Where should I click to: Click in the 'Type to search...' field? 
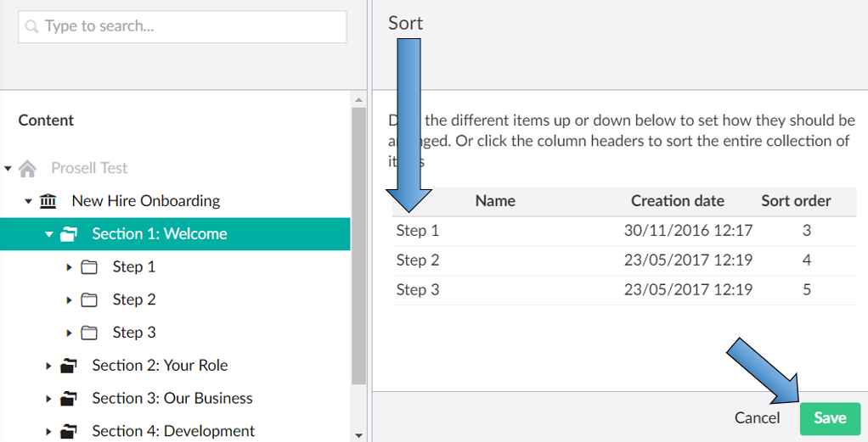[183, 26]
